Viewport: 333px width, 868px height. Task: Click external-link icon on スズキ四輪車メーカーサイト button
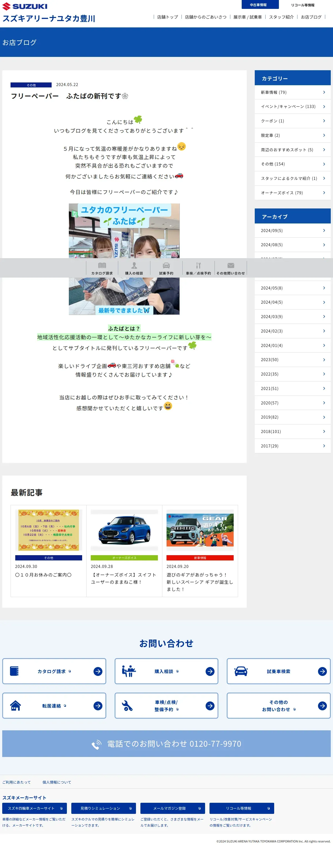coord(61,808)
